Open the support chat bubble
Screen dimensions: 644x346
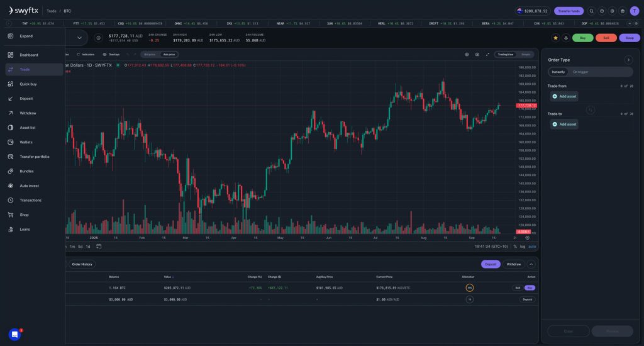(14, 335)
